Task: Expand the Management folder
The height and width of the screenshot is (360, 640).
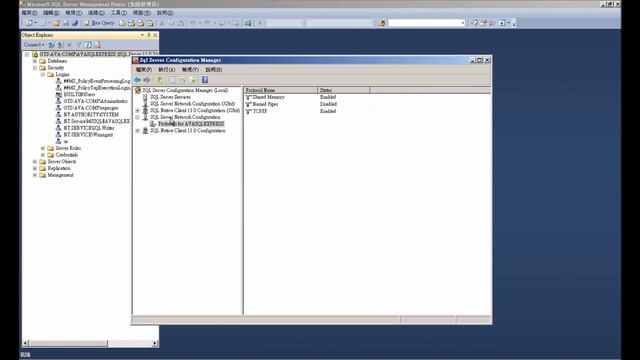Action: click(x=35, y=175)
